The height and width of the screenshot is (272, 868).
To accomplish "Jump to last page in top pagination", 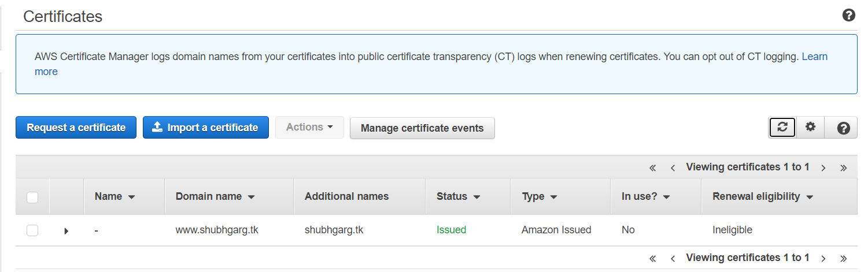I will tap(843, 168).
